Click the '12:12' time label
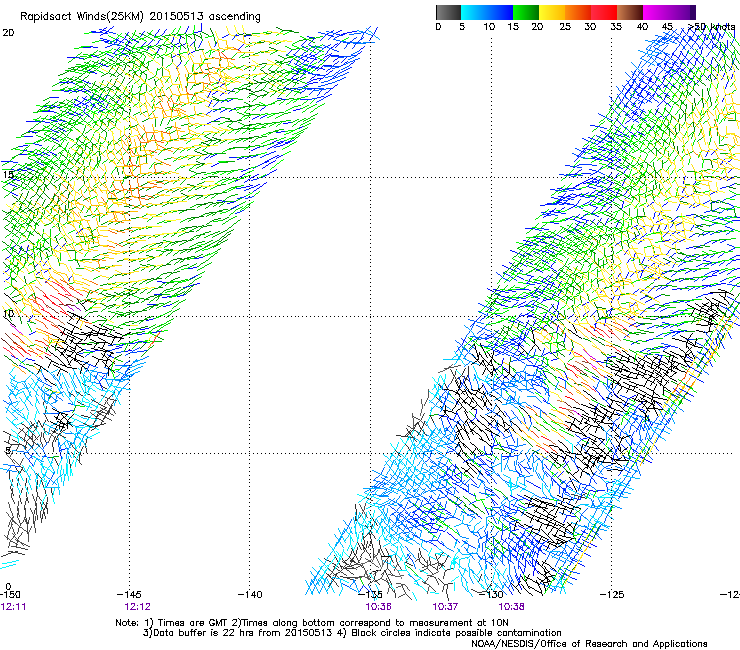This screenshot has height=650, width=740. pyautogui.click(x=137, y=607)
